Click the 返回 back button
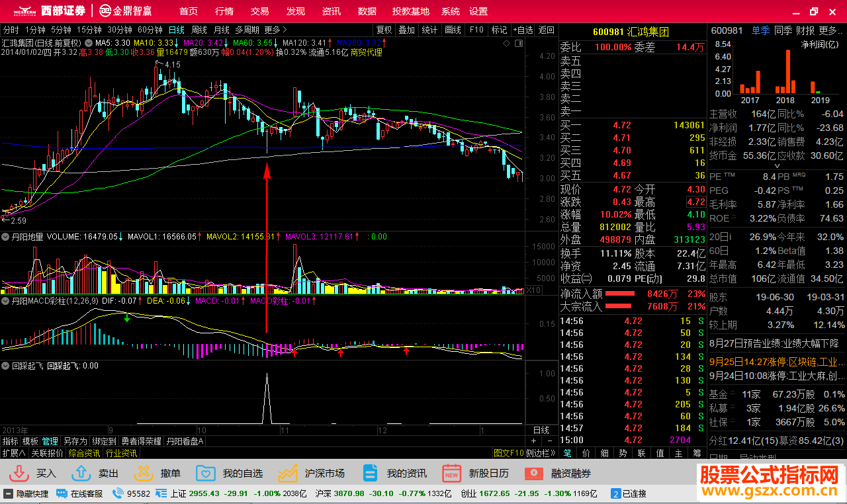The height and width of the screenshot is (504, 847). coord(547,30)
